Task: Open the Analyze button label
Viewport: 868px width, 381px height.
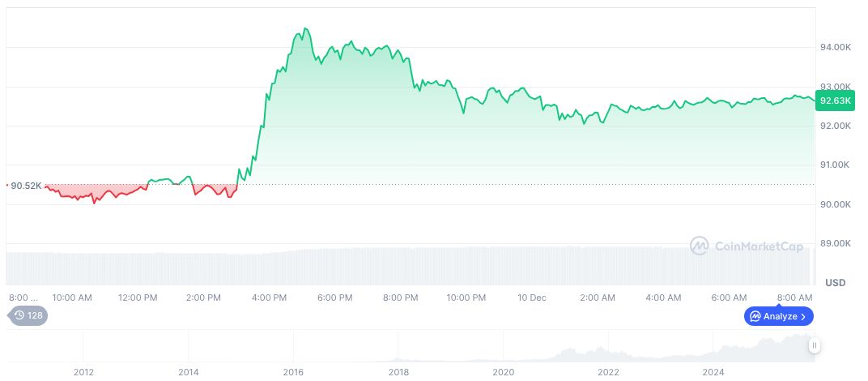Action: [x=780, y=316]
